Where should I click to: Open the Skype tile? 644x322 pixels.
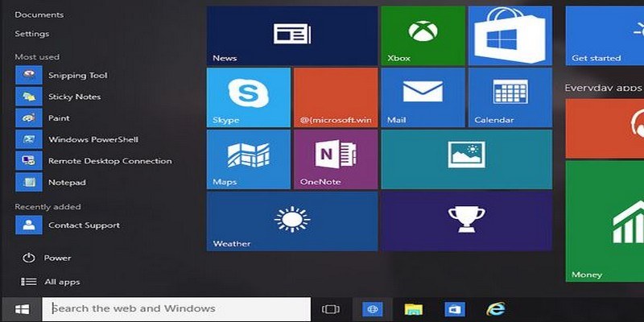(248, 97)
